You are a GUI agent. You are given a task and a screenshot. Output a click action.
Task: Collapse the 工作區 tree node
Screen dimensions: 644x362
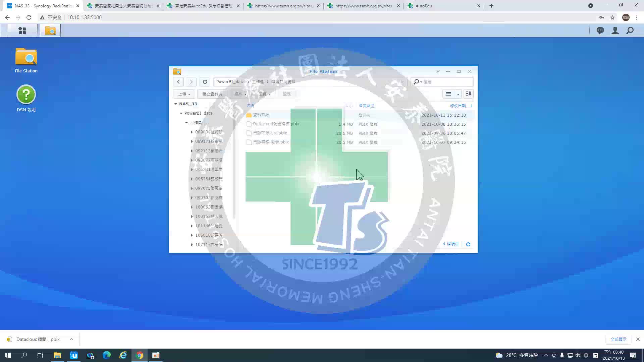click(186, 123)
